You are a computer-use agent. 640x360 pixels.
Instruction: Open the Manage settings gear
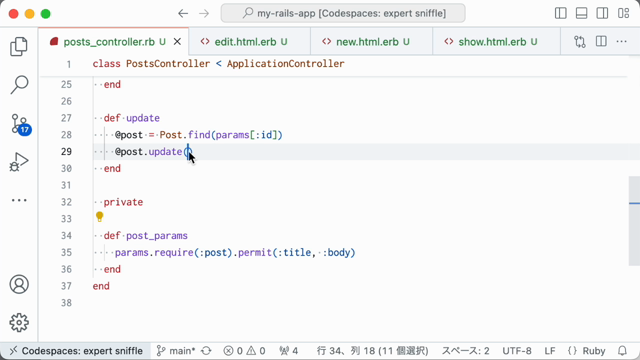(x=19, y=323)
